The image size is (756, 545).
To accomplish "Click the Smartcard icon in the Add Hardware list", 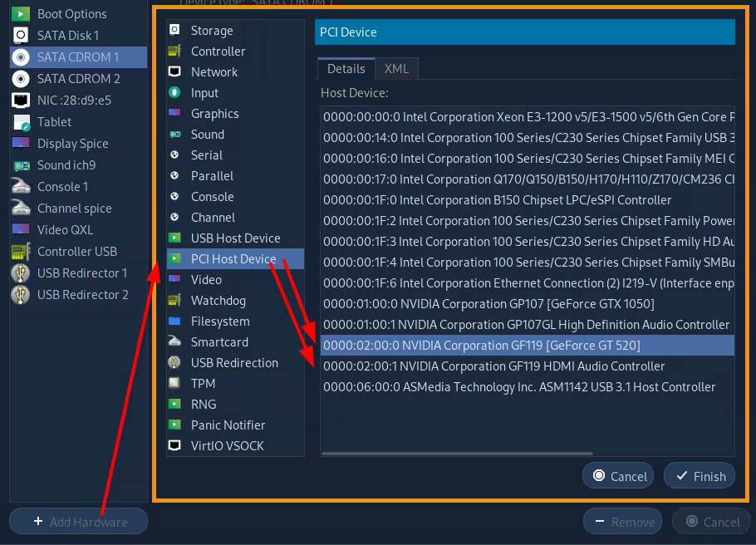I will tap(174, 341).
